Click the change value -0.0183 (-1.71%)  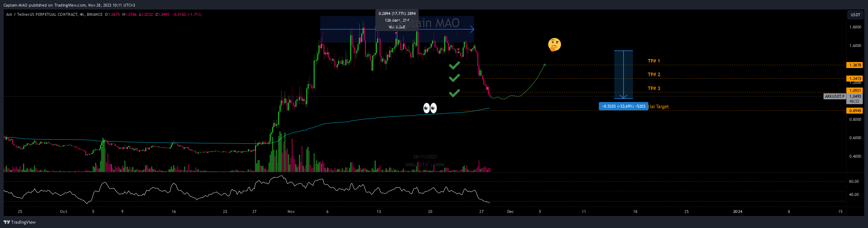[x=187, y=14]
